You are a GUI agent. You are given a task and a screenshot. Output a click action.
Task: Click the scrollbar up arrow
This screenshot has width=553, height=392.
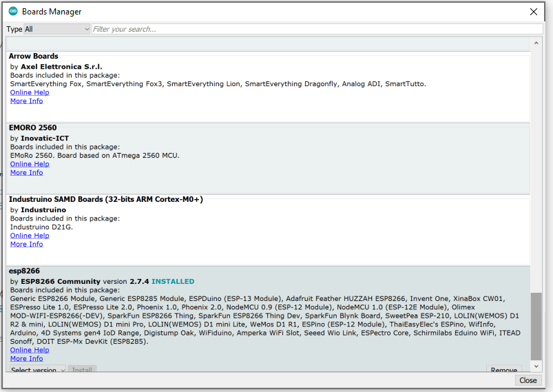[x=536, y=43]
